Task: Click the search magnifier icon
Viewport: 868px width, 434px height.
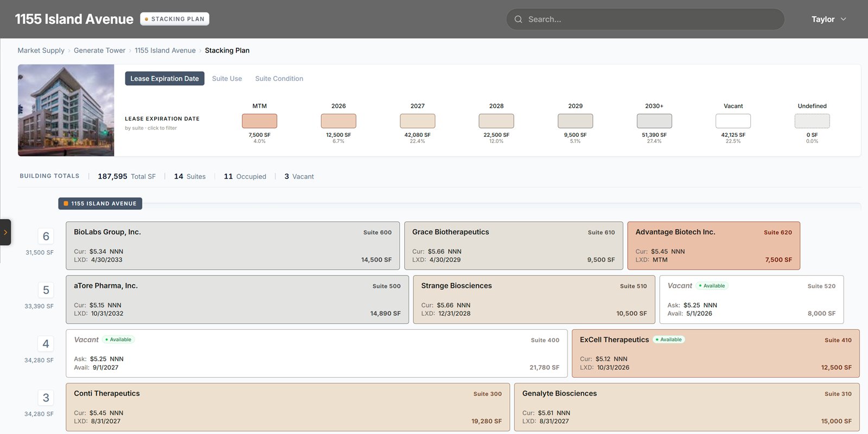Action: coord(518,20)
